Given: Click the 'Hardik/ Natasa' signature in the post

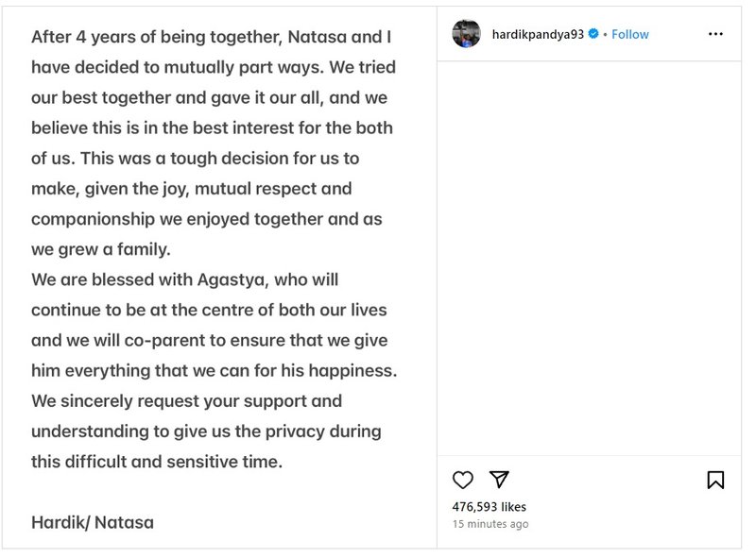Looking at the screenshot, I should pyautogui.click(x=93, y=522).
